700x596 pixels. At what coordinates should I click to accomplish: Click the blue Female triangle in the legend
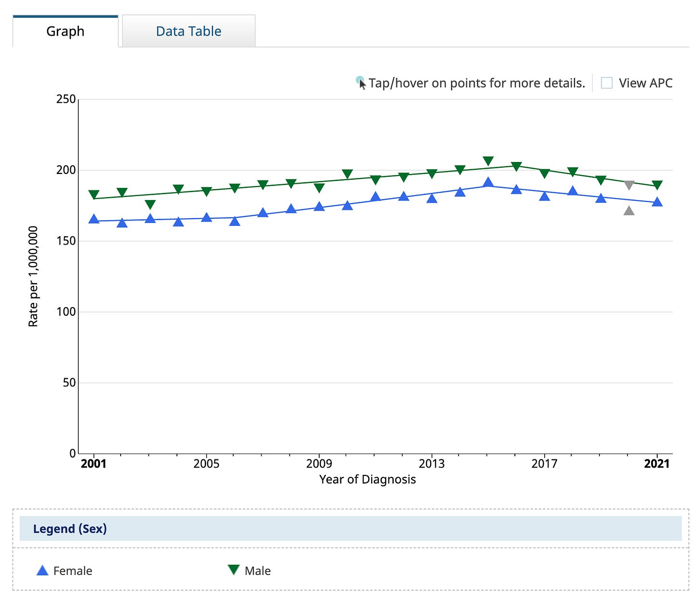42,571
